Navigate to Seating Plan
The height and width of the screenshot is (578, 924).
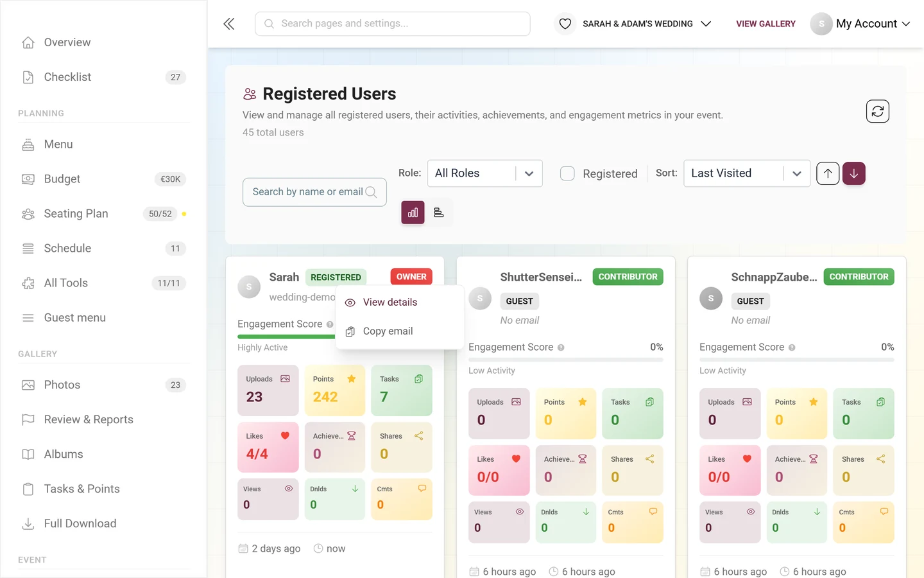click(104, 214)
